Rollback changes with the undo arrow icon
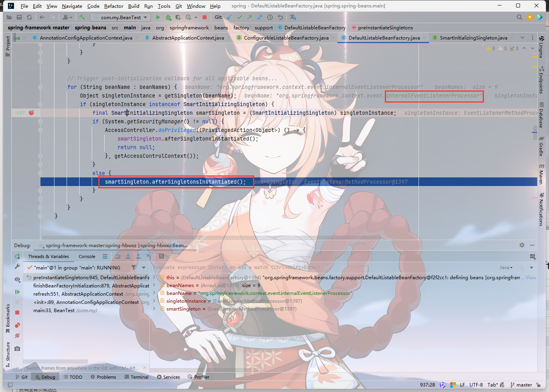549x392 pixels. 280,17
